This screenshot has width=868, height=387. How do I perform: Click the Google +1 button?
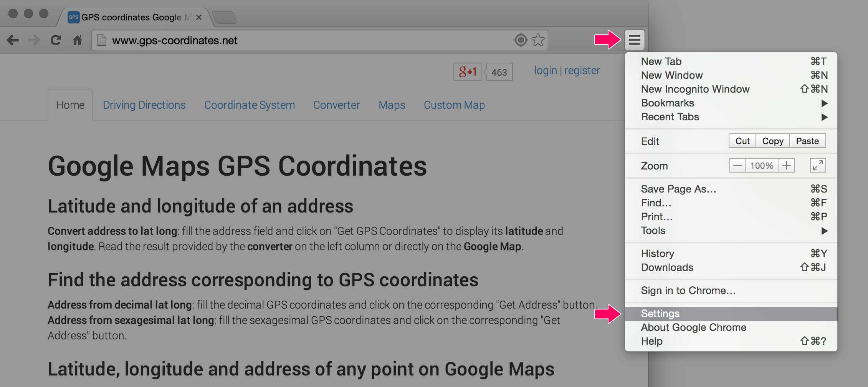coord(468,72)
